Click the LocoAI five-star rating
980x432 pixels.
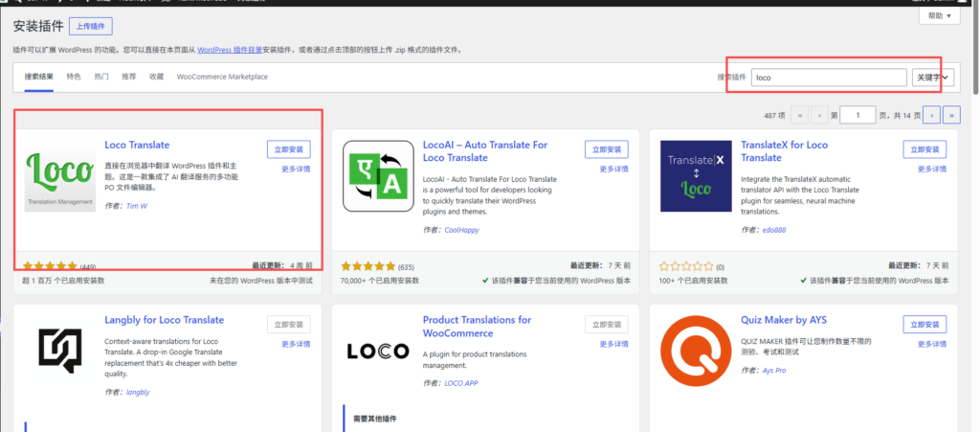point(368,266)
